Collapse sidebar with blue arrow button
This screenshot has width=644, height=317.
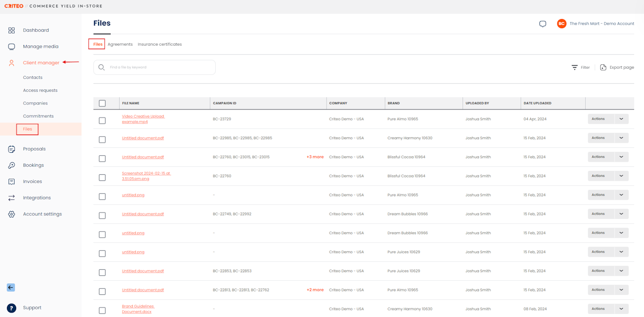tap(11, 287)
